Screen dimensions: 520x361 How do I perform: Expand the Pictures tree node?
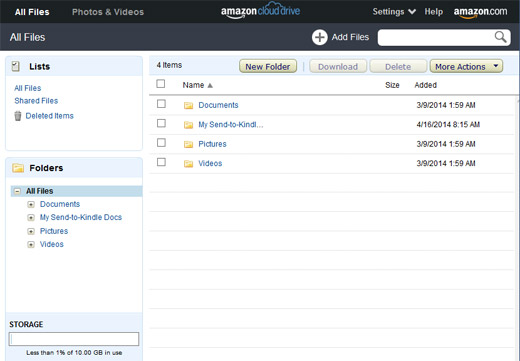tap(31, 231)
